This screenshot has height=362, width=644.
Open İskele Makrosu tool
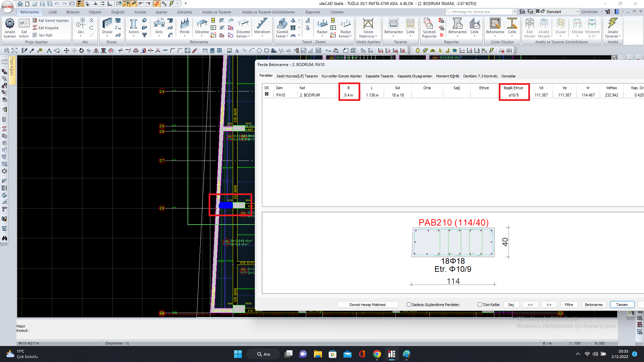(x=368, y=28)
